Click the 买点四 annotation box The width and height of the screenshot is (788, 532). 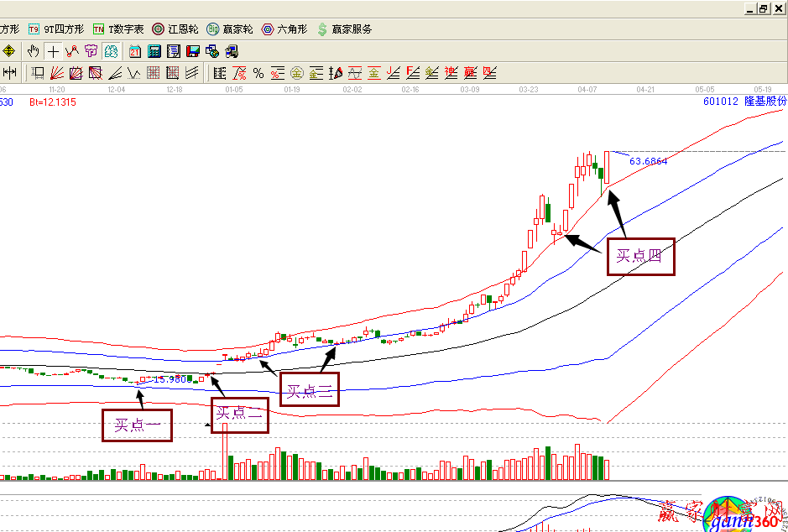click(639, 256)
